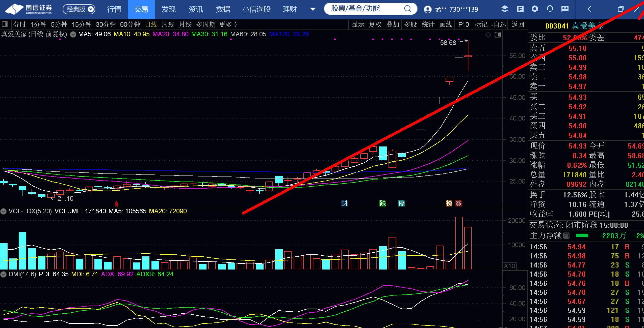This screenshot has height=328, width=644.
Task: Open the chat message bubble icon
Action: pos(565,9)
